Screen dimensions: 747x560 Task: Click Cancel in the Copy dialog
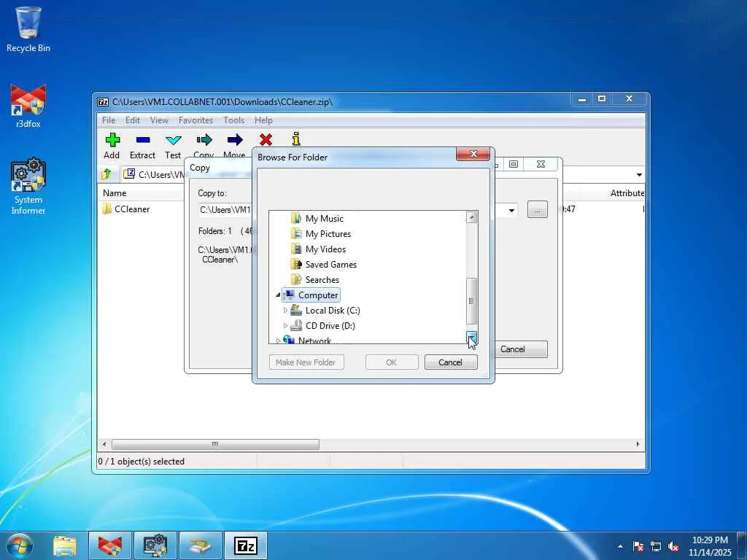[521, 349]
